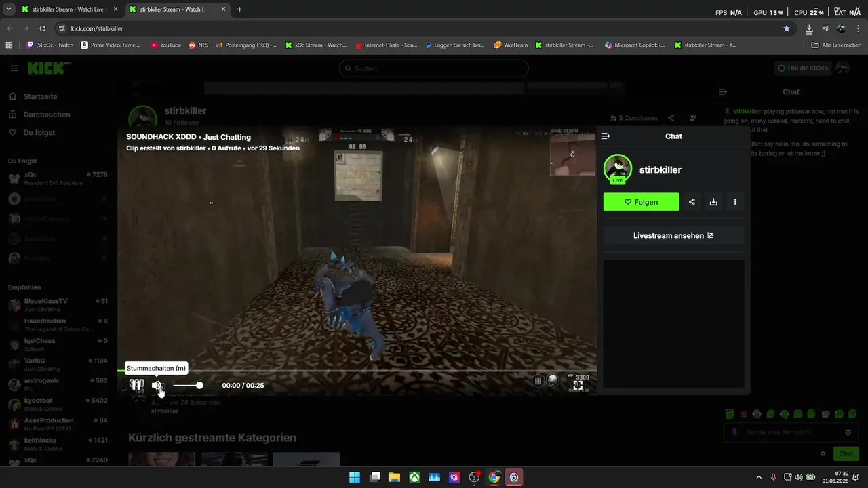Screen dimensions: 868x488
Task: Collapse the background page chat panel
Action: click(x=723, y=91)
